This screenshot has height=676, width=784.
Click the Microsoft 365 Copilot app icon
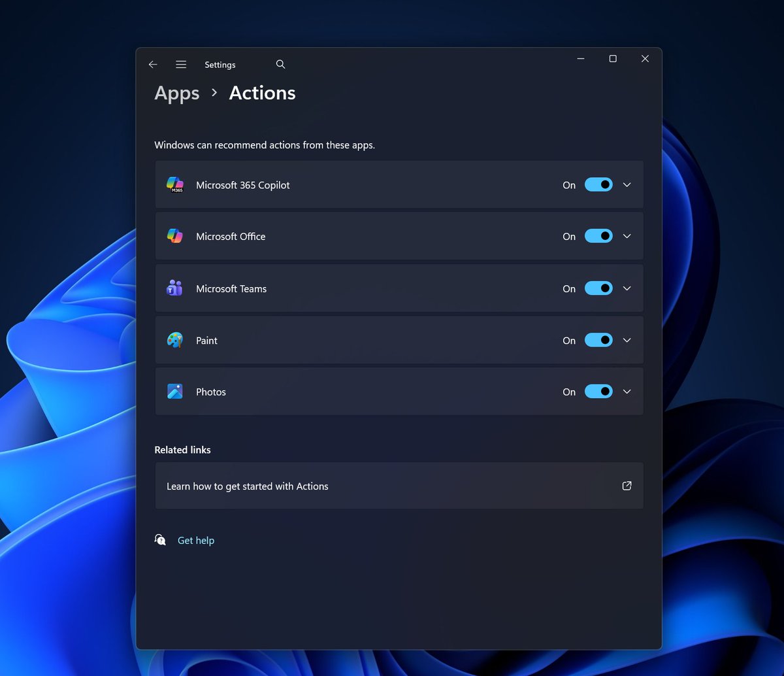click(x=174, y=185)
